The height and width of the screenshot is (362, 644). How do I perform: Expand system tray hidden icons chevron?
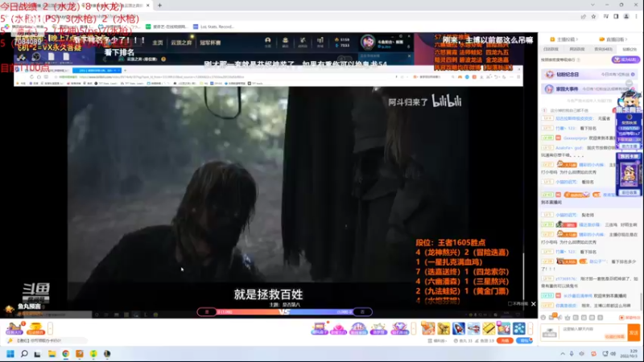point(562,354)
